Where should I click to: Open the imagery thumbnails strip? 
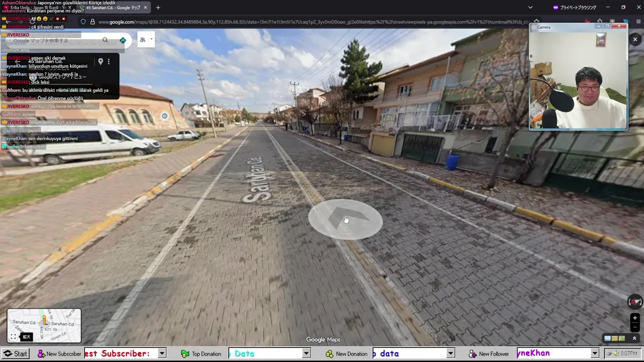615,338
